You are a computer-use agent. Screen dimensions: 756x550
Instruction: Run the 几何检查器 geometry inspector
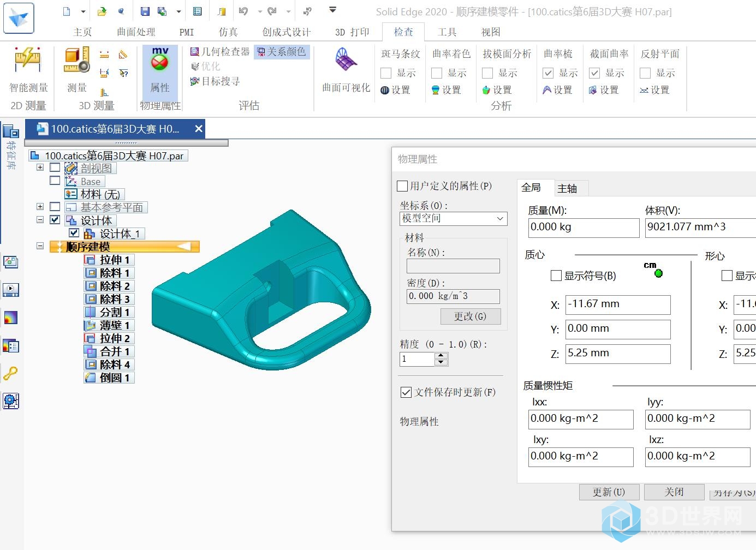pyautogui.click(x=220, y=52)
